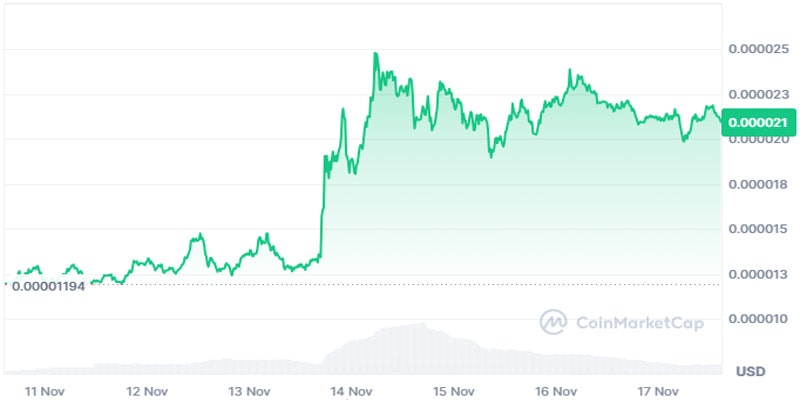Select the 16 Nov date label
This screenshot has width=800, height=400.
point(559,390)
